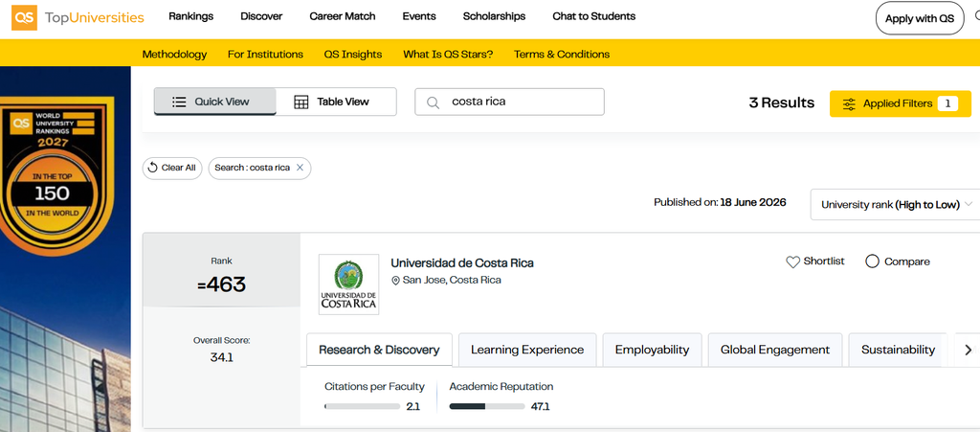Image resolution: width=980 pixels, height=432 pixels.
Task: Click the Citations per Faculty score bar
Action: point(363,406)
